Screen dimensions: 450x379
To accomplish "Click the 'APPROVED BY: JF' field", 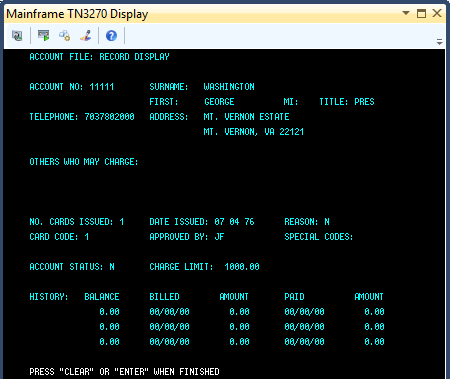I will (x=187, y=237).
